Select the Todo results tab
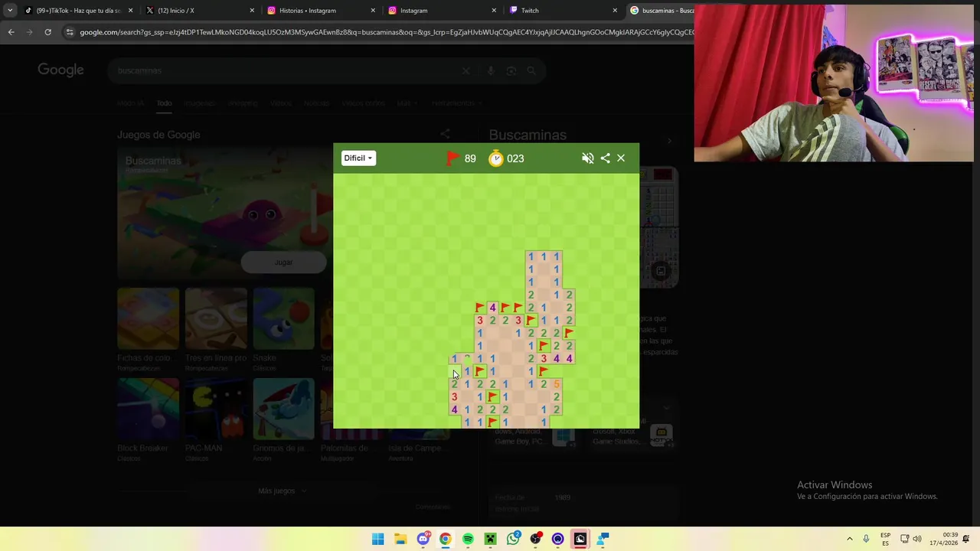 click(x=165, y=103)
